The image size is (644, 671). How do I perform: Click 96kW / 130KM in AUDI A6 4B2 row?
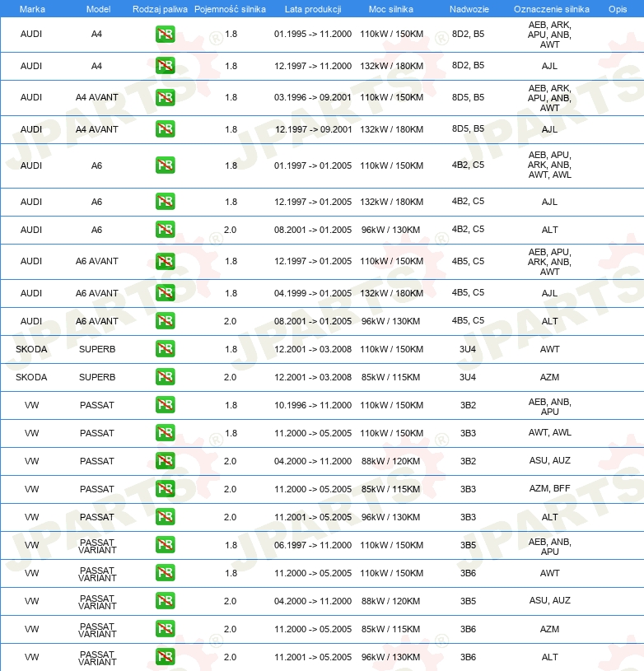pyautogui.click(x=390, y=230)
